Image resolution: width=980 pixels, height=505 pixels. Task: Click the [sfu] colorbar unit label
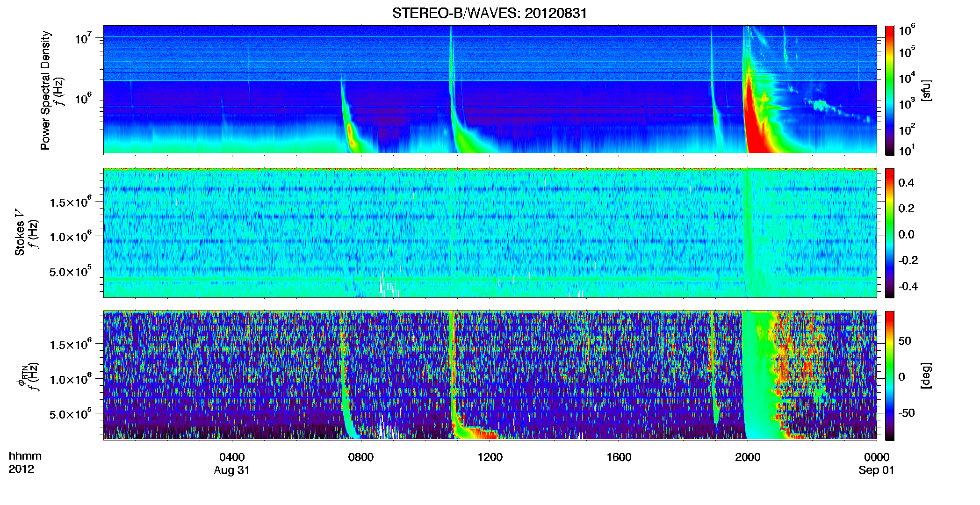[x=926, y=90]
